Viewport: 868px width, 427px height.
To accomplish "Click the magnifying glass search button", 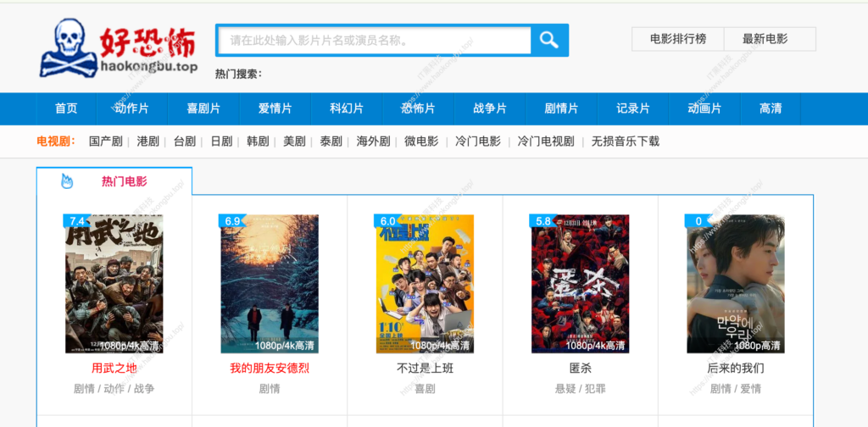I will (x=549, y=40).
